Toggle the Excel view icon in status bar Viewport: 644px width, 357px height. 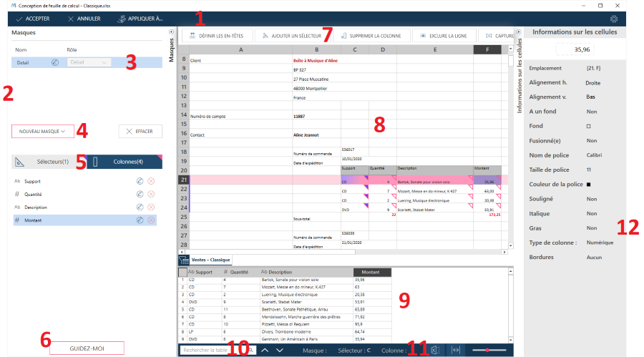435,350
